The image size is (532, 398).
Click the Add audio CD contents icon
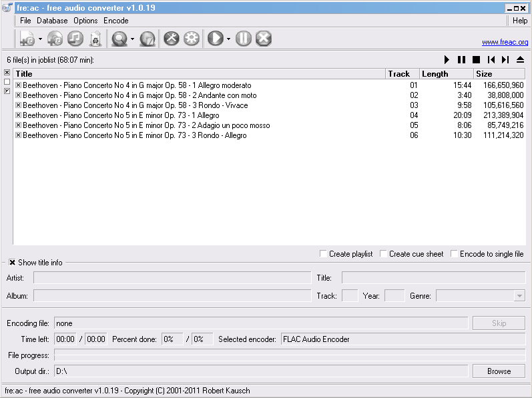pyautogui.click(x=55, y=39)
